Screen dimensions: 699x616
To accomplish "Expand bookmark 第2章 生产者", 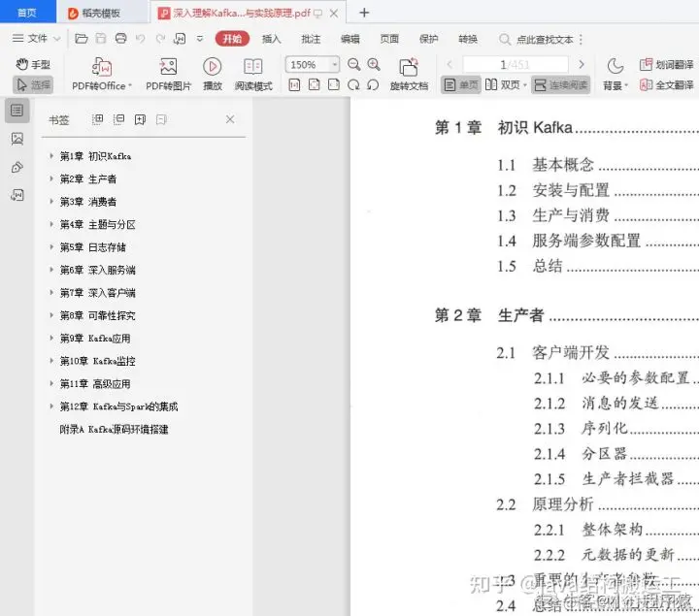I will click(51, 178).
